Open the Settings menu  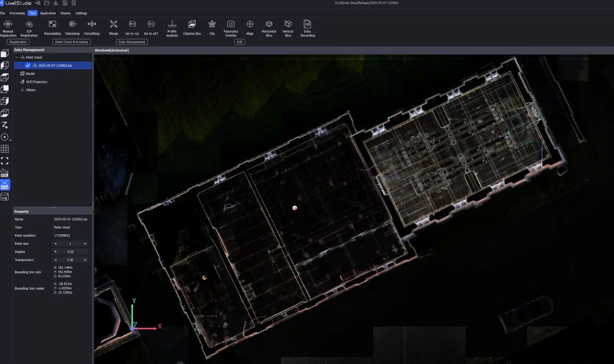click(81, 13)
